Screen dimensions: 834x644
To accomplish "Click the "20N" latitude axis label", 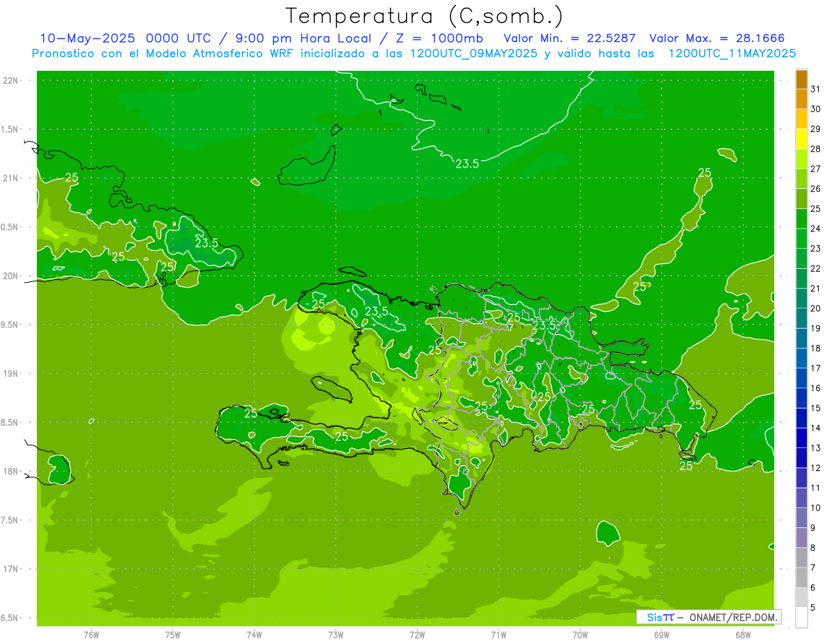I will click(x=11, y=276).
